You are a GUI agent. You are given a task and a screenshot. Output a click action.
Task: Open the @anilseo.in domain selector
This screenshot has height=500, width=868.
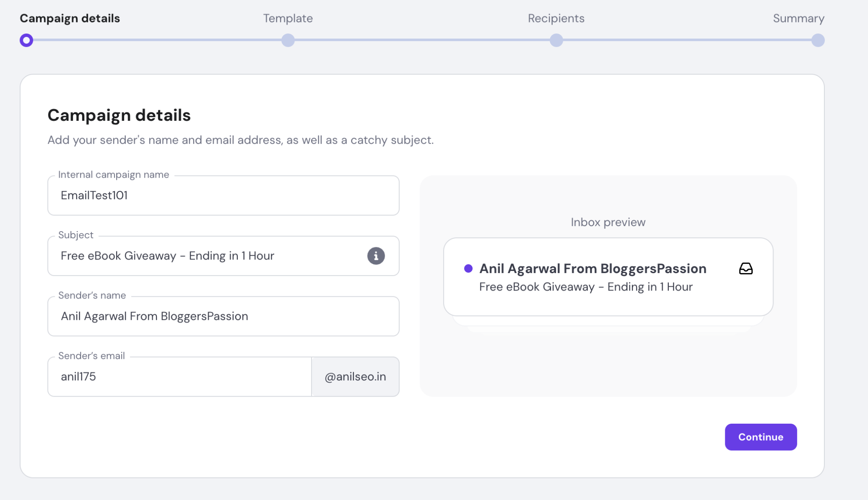point(355,377)
